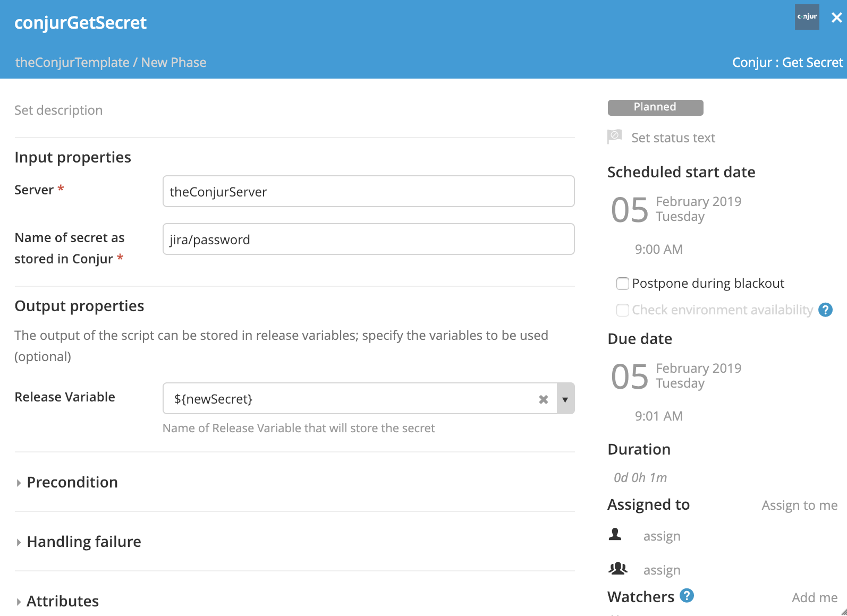Click the Scheduled start date heading
The image size is (847, 616).
click(x=681, y=172)
